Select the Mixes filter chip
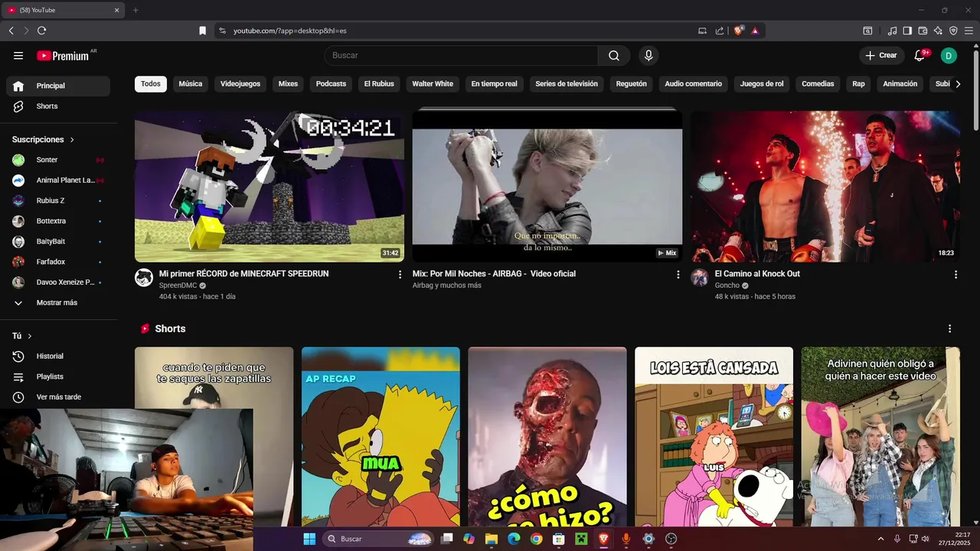This screenshot has width=980, height=551. (x=288, y=84)
